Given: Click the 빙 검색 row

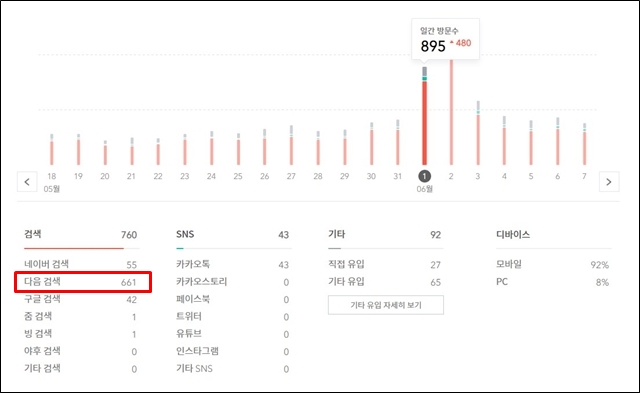Looking at the screenshot, I should pos(81,334).
